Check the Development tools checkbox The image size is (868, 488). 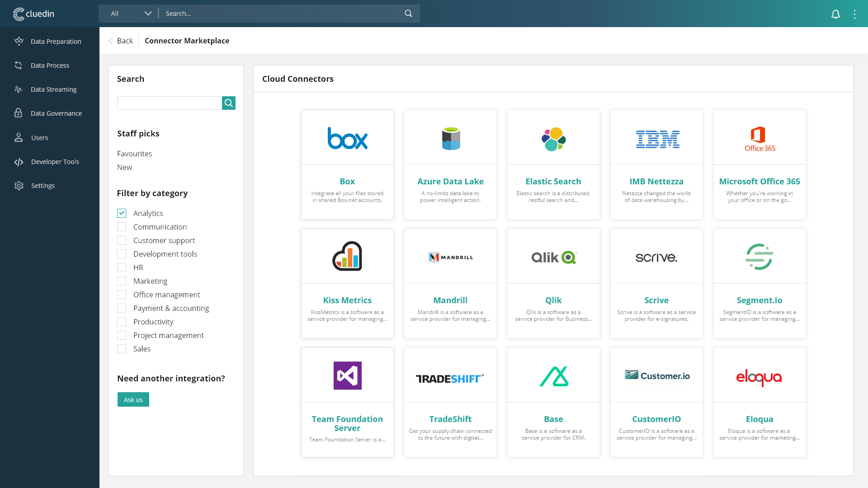pos(122,254)
